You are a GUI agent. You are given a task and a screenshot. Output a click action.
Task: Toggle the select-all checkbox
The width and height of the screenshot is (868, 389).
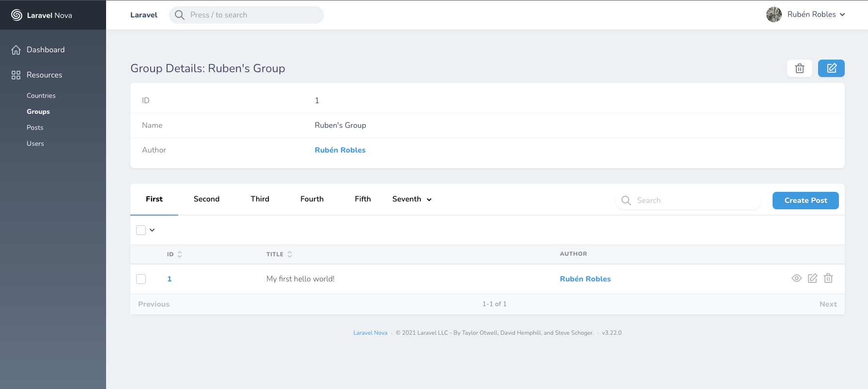141,230
